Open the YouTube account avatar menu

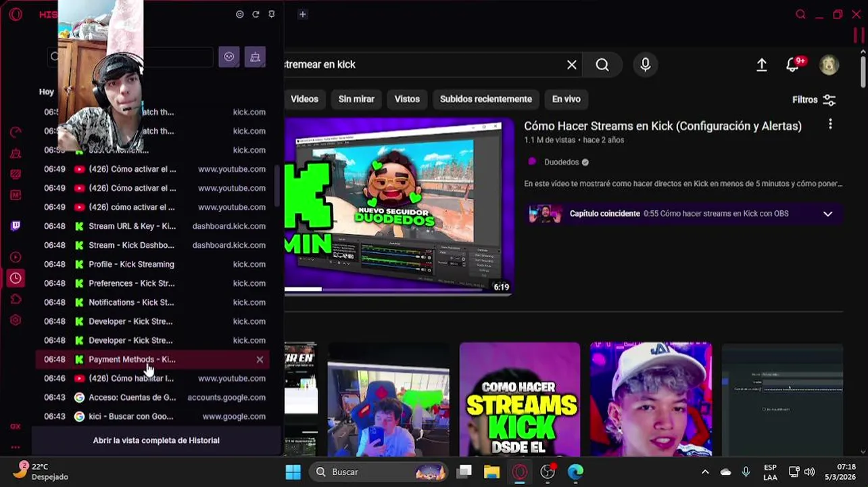tap(829, 64)
